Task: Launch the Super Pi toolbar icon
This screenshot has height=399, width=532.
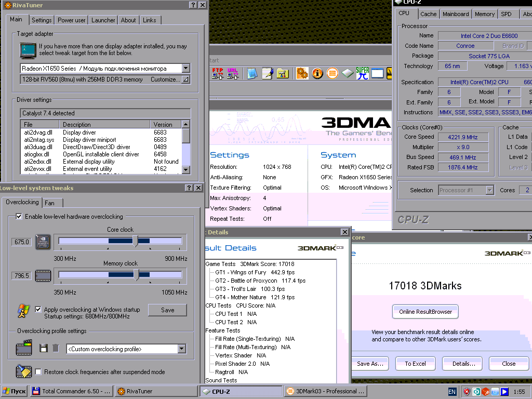Action: pos(362,73)
